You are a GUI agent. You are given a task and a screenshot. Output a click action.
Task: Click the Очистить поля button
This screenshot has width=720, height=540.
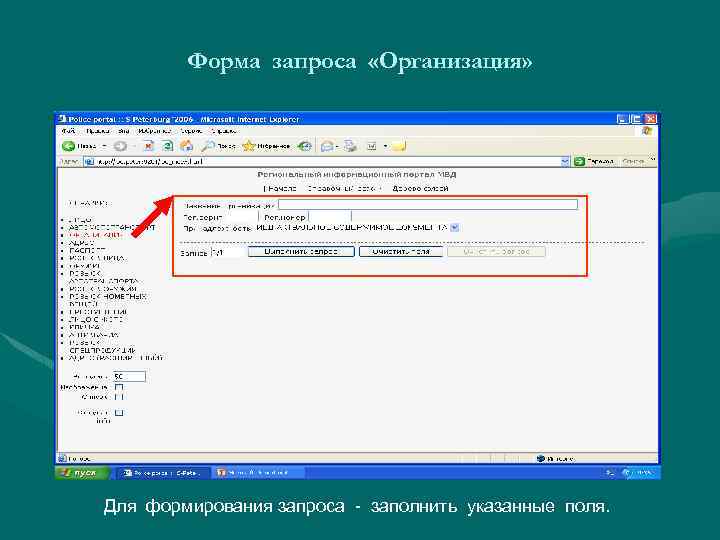tap(401, 252)
